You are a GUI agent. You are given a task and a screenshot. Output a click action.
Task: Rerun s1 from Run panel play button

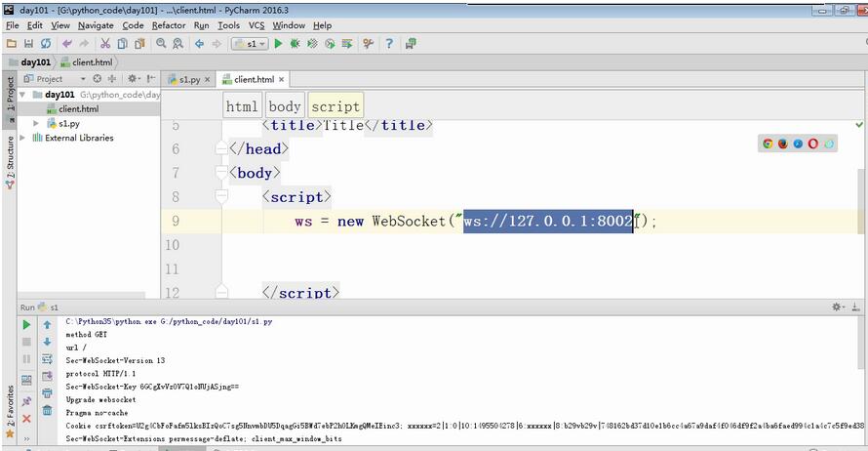click(26, 325)
